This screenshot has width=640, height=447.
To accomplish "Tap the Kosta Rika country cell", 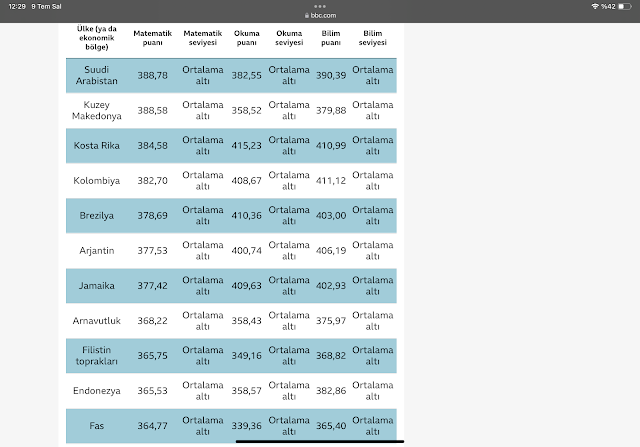I will pyautogui.click(x=97, y=145).
